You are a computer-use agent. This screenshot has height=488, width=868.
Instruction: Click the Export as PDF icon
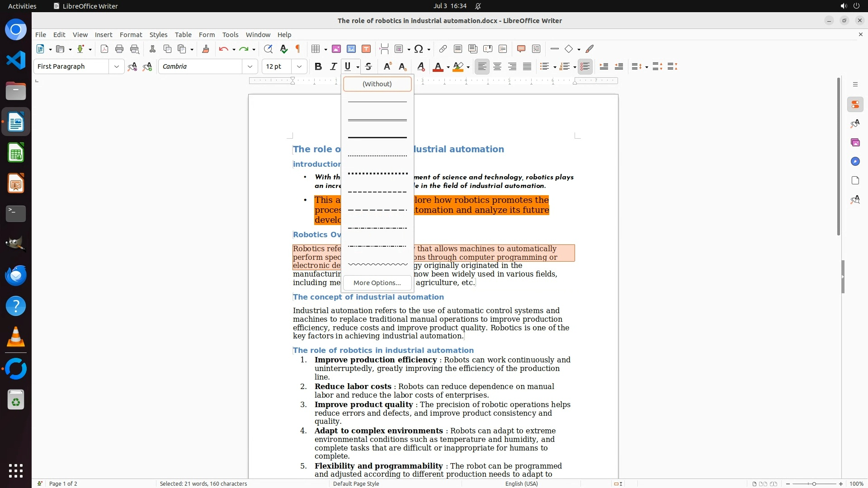point(104,49)
